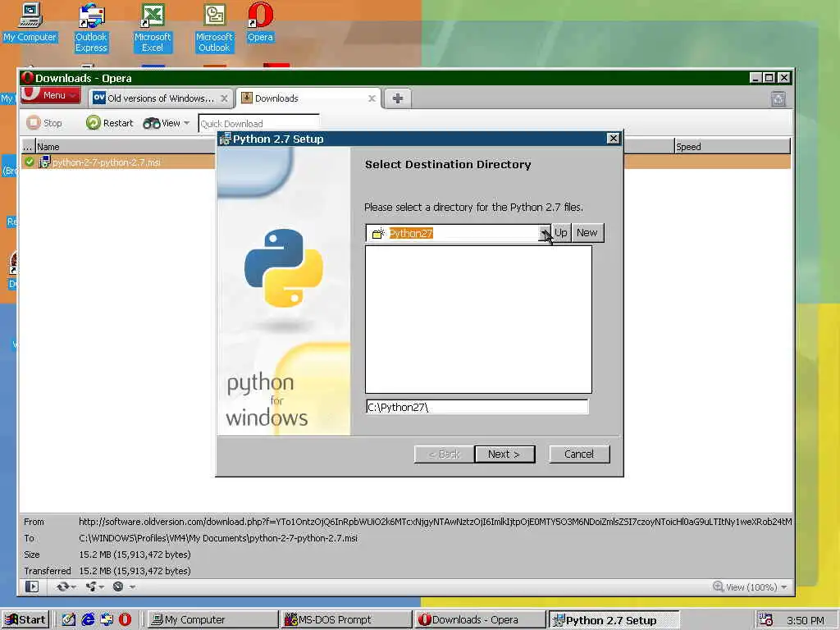Click the download To path text
Image resolution: width=840 pixels, height=630 pixels.
point(218,538)
